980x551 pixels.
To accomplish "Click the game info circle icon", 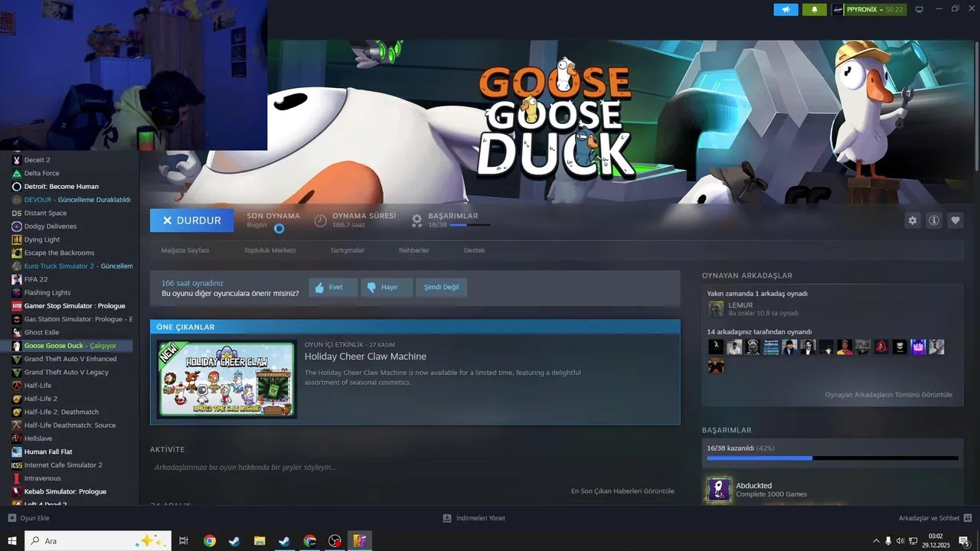I will click(x=934, y=220).
